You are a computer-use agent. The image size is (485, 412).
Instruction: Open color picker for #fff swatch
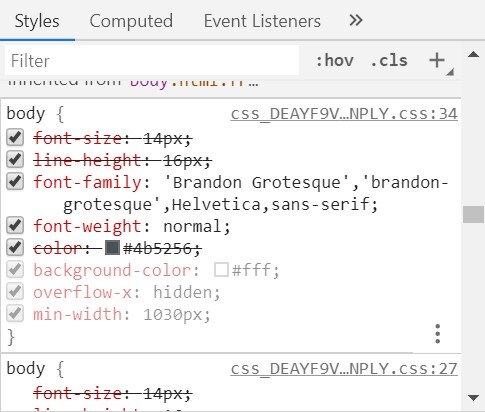(x=221, y=270)
